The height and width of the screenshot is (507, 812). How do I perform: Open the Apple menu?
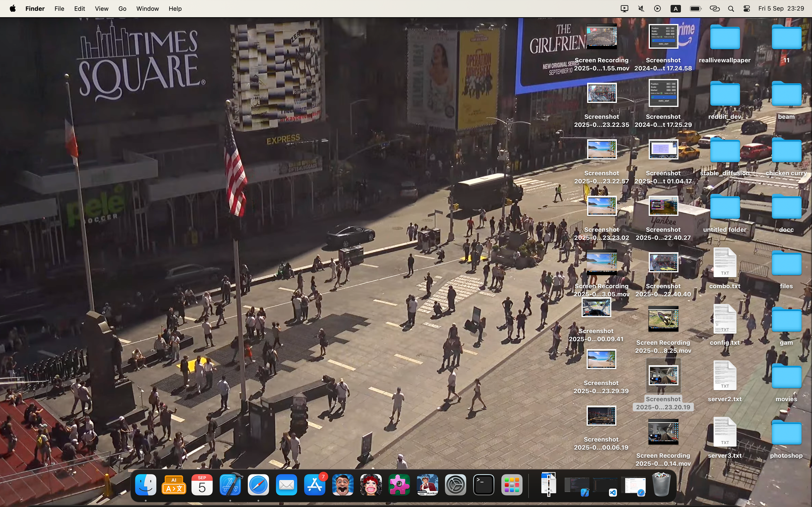[x=13, y=9]
